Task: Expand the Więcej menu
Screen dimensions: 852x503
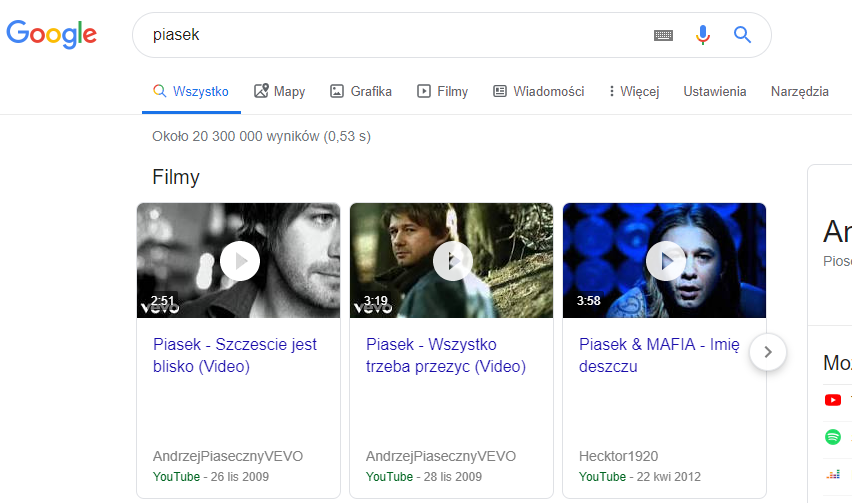Action: pyautogui.click(x=634, y=92)
